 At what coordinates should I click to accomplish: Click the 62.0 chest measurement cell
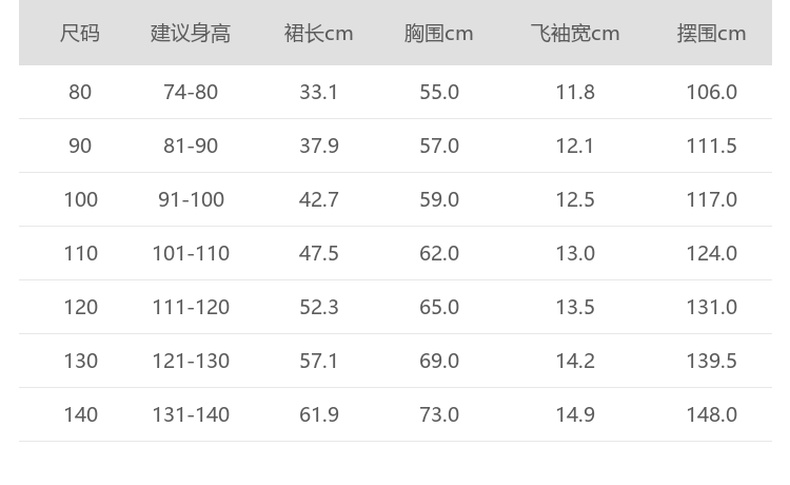(439, 254)
